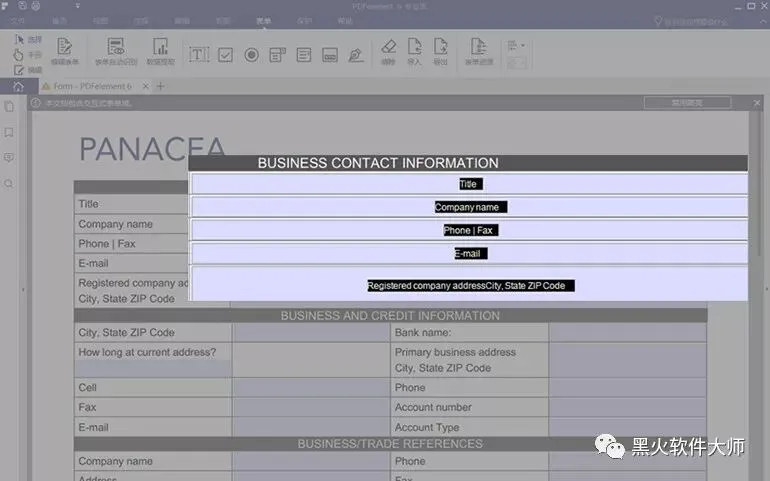
Task: Open the form template ribbon tool
Action: click(x=479, y=52)
